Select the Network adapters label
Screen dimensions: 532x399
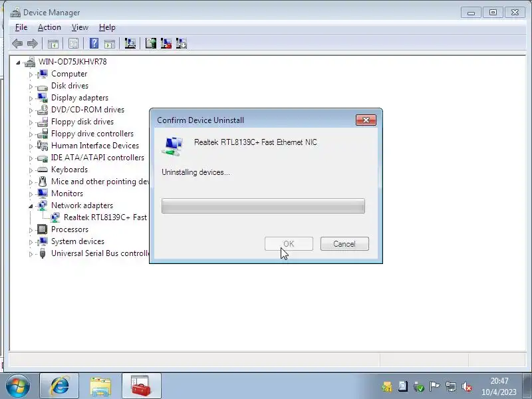(x=82, y=205)
